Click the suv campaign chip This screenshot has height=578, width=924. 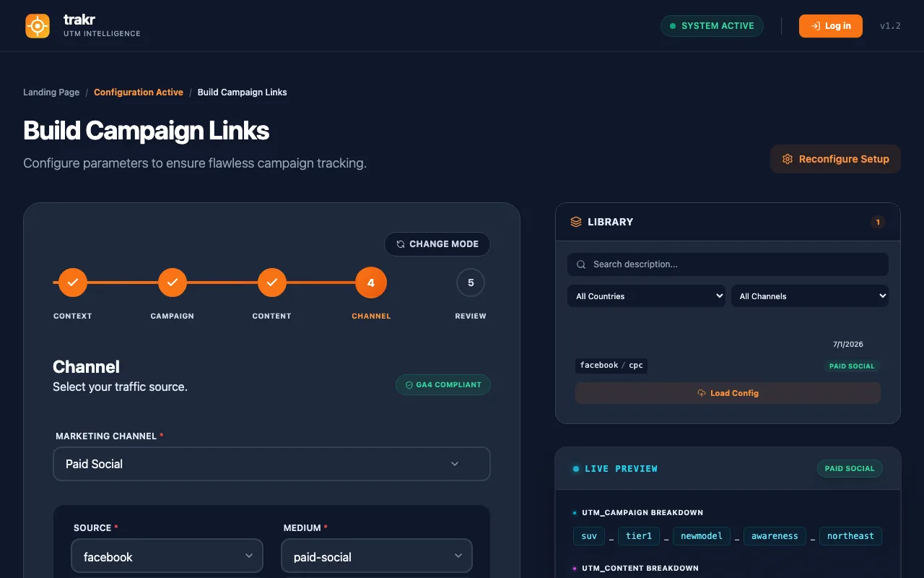[589, 536]
